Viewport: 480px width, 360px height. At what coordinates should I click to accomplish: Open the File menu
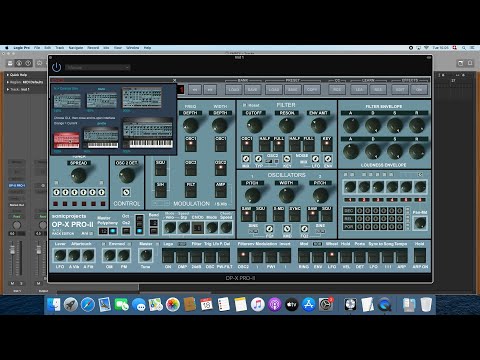pyautogui.click(x=37, y=48)
